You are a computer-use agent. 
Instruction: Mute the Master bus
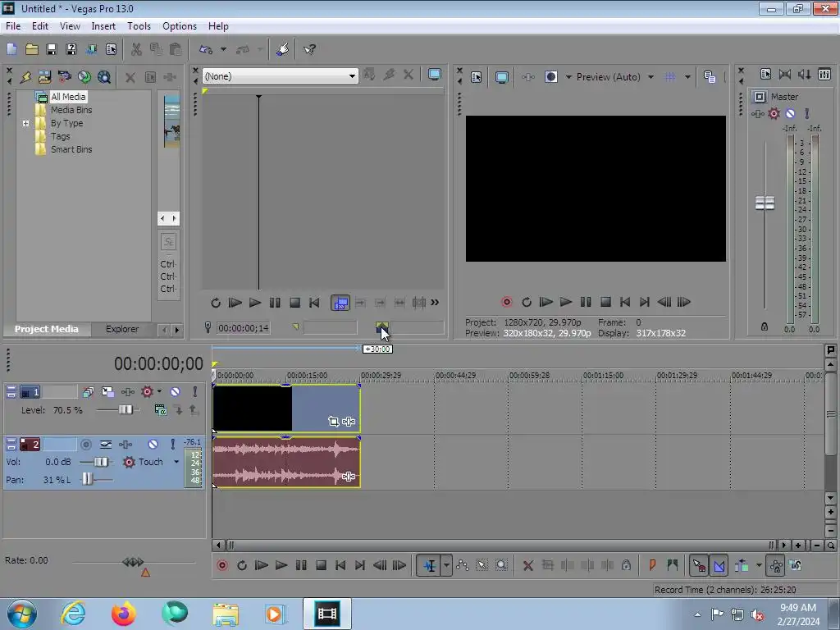coord(790,113)
